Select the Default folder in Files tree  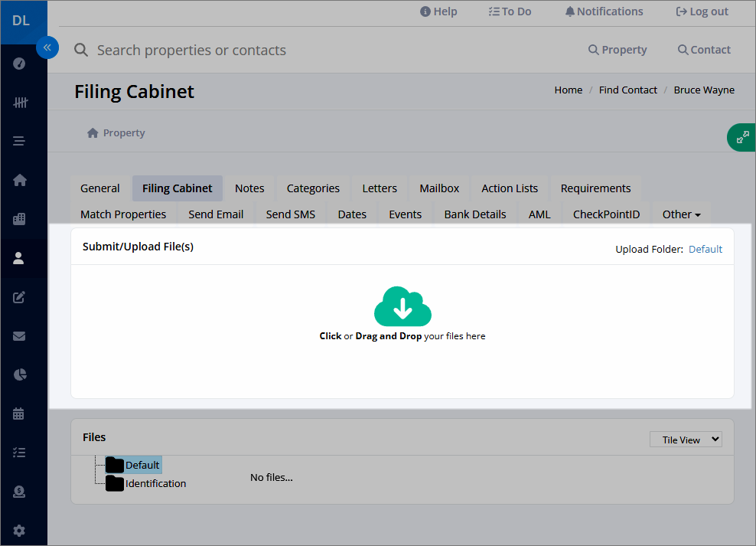pos(133,465)
